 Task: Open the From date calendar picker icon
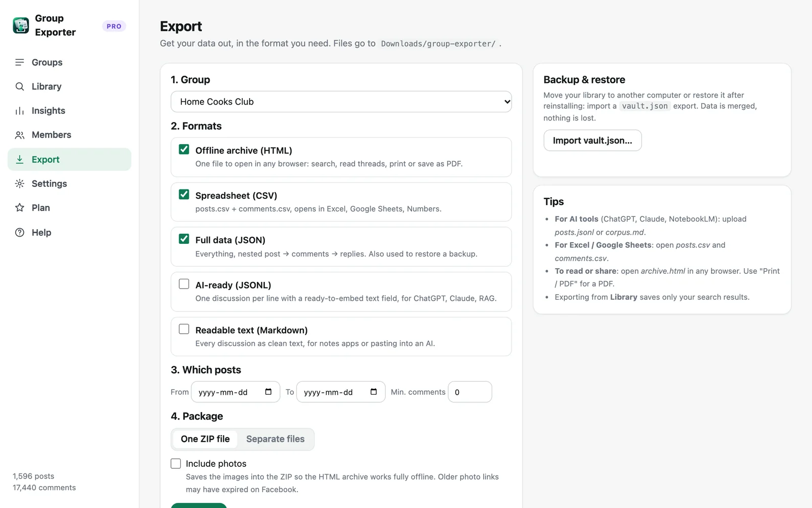point(268,392)
